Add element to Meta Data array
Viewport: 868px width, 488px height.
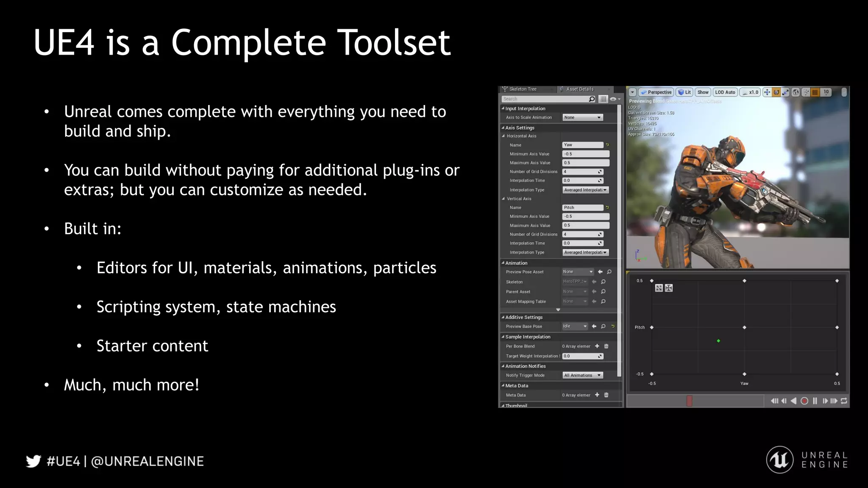click(597, 395)
